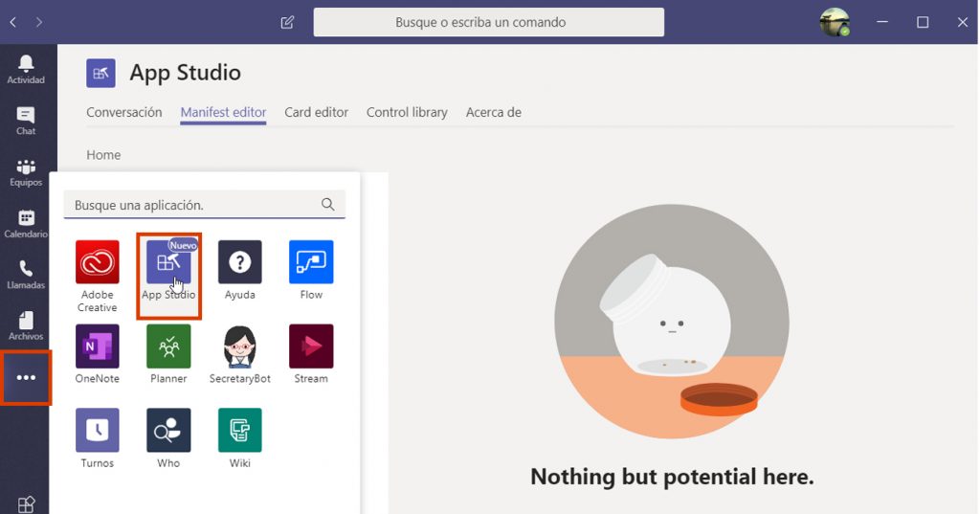Minimize the Teams window
980x514 pixels.
882,23
